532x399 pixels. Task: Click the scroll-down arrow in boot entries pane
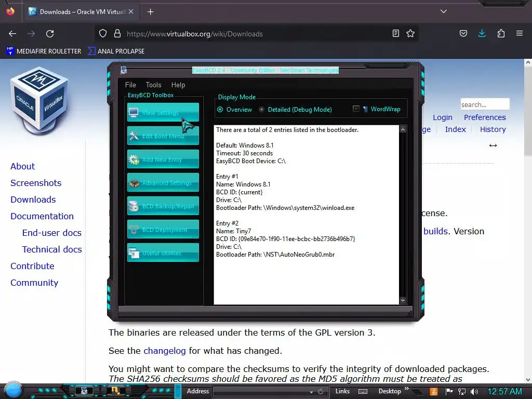click(x=403, y=301)
